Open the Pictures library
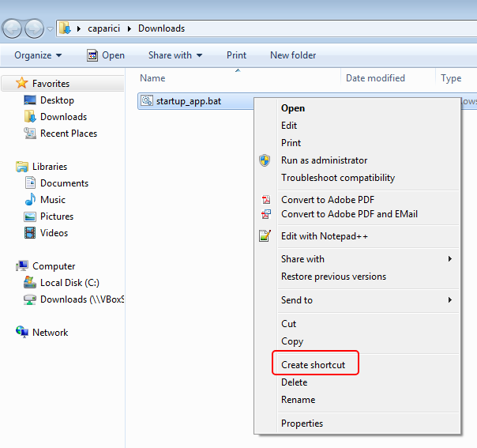Screen dimensions: 477x448 (57, 216)
